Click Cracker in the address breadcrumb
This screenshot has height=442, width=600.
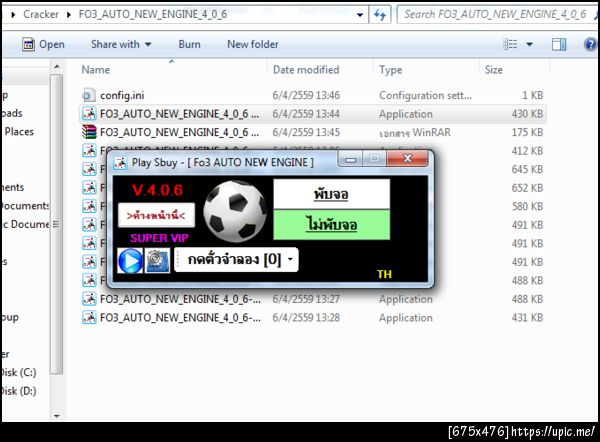point(41,15)
